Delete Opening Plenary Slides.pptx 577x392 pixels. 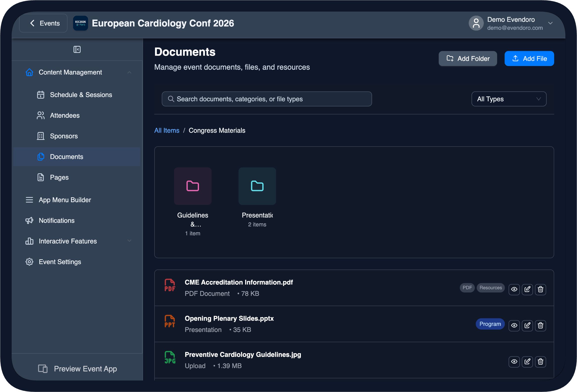click(x=540, y=325)
